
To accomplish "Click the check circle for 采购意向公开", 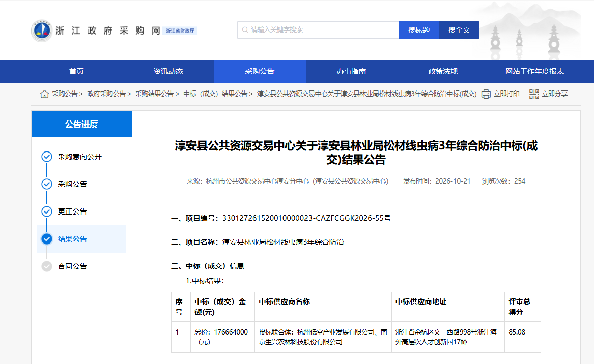I will (47, 157).
